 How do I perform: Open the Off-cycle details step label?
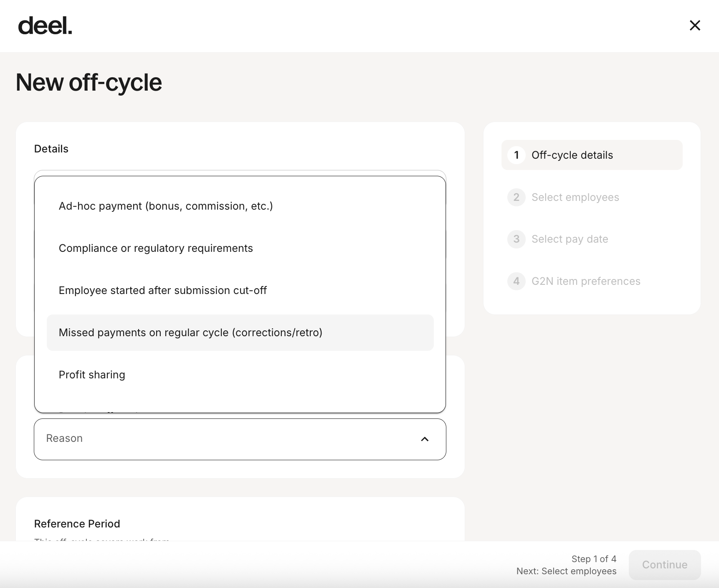coord(572,155)
